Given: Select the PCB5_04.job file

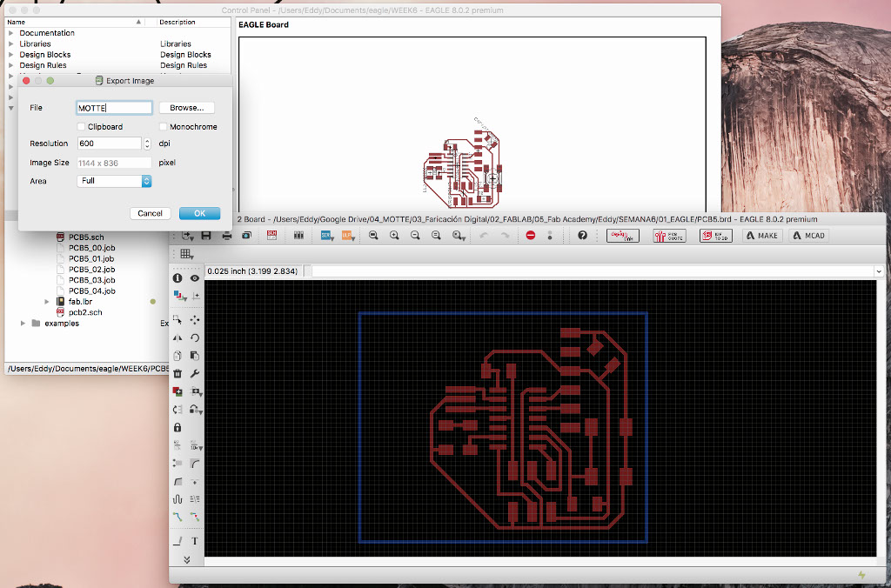Looking at the screenshot, I should click(91, 291).
